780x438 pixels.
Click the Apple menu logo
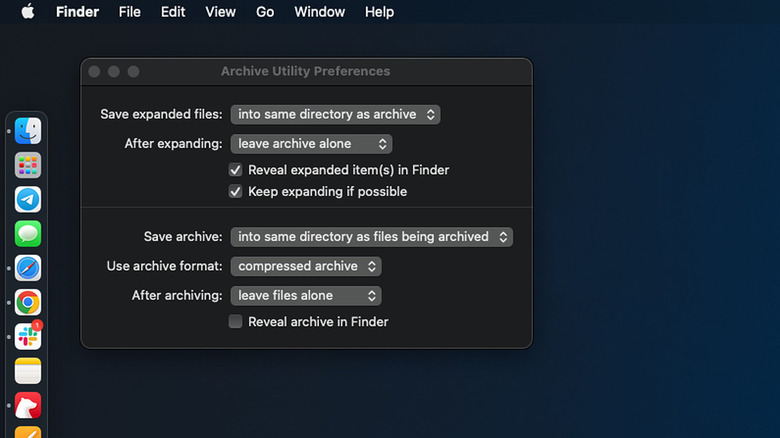(27, 12)
